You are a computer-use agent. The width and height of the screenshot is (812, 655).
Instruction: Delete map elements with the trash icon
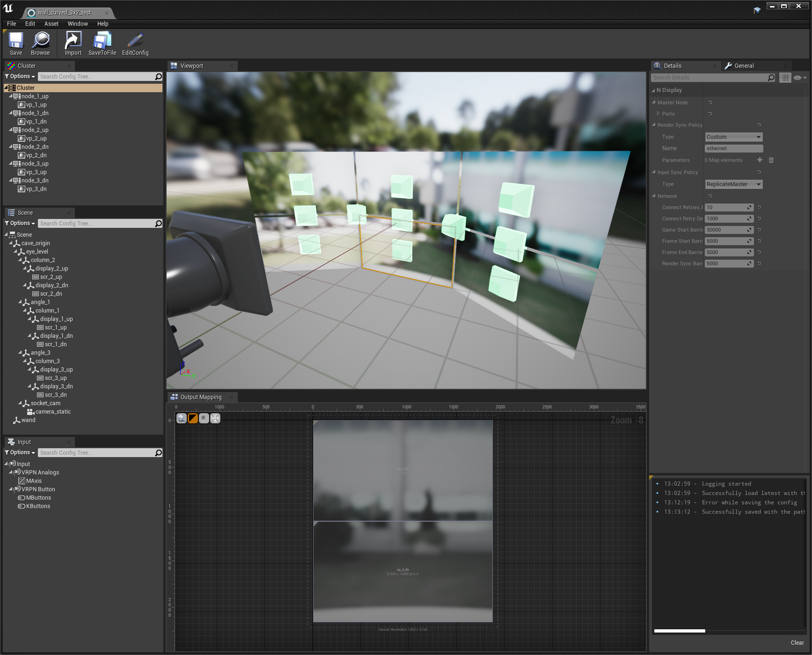771,160
